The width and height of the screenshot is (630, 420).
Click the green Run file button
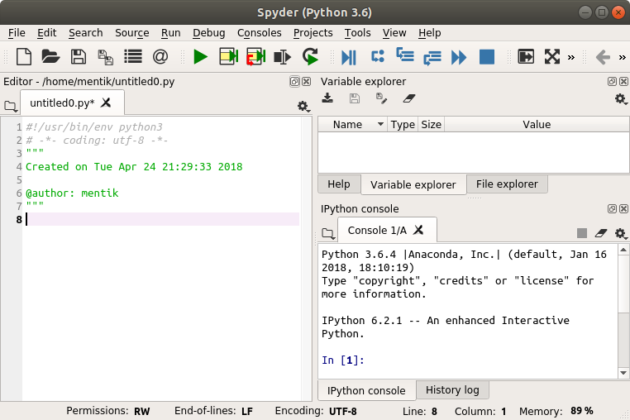(200, 57)
